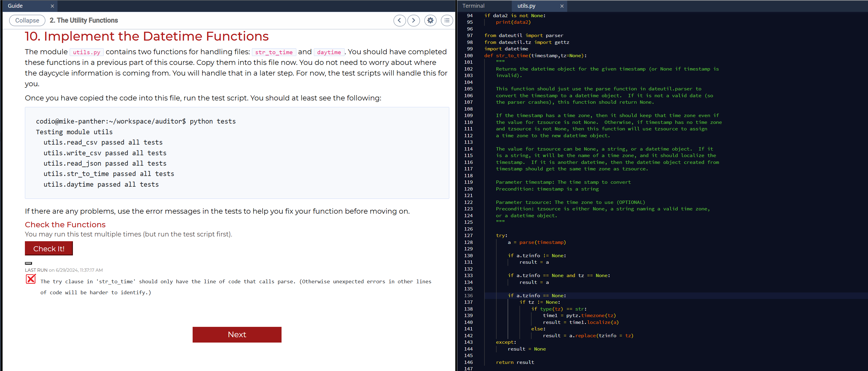Click the str_to_time inline code chip
The width and height of the screenshot is (868, 371).
click(274, 52)
